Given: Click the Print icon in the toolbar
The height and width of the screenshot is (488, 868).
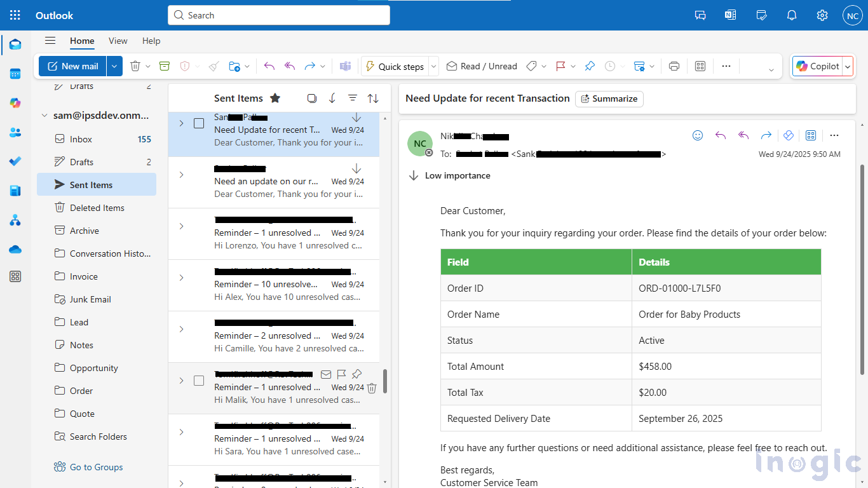Looking at the screenshot, I should click(674, 66).
